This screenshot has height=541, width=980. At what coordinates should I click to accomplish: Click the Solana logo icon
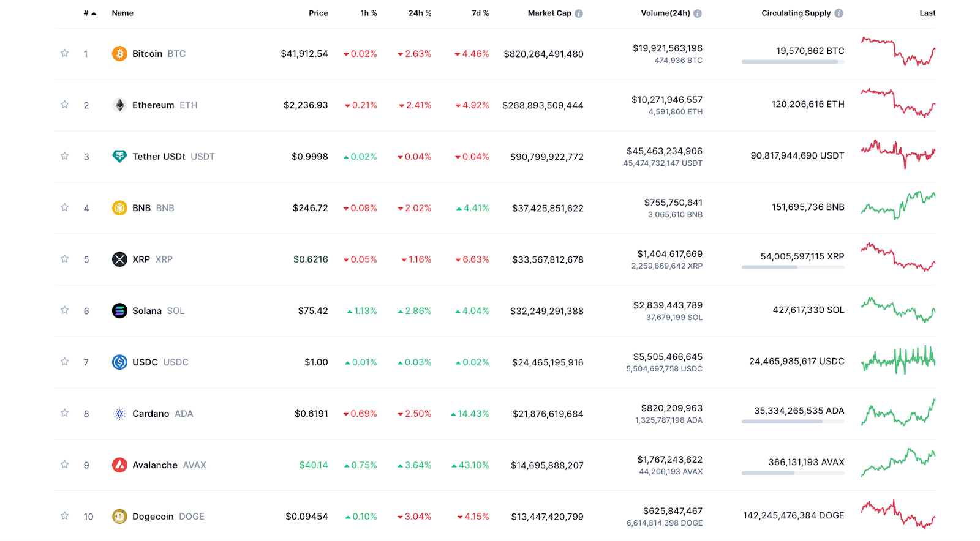click(x=119, y=311)
